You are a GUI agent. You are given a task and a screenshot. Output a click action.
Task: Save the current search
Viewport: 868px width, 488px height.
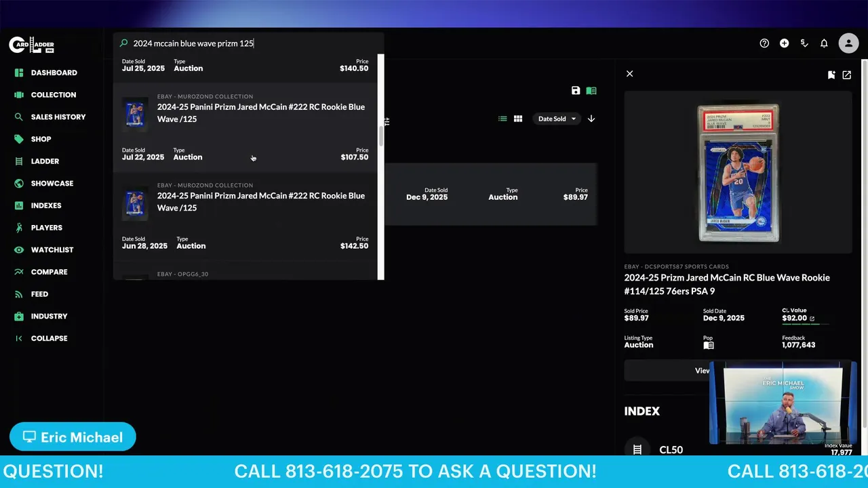[576, 91]
